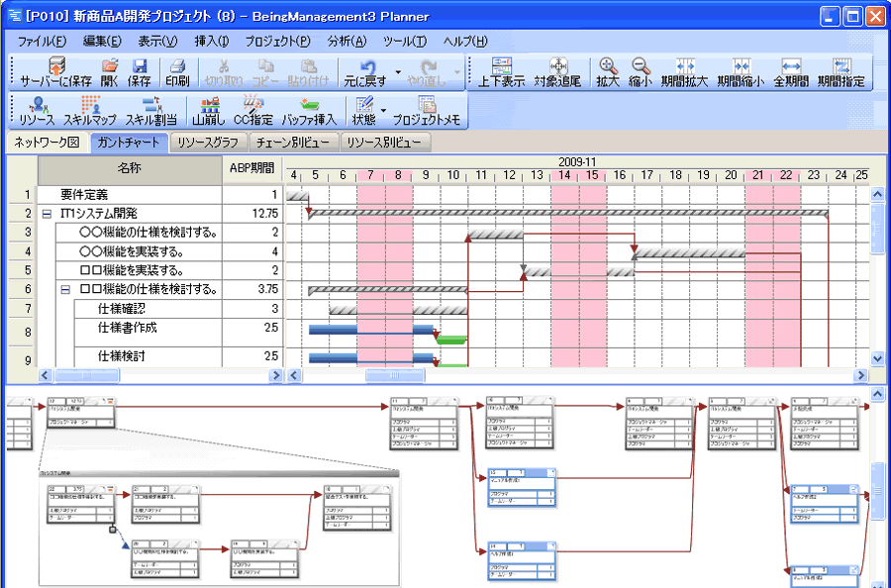This screenshot has height=588, width=891.
Task: Select the □□機能を実装する。 task name
Action: point(132,270)
